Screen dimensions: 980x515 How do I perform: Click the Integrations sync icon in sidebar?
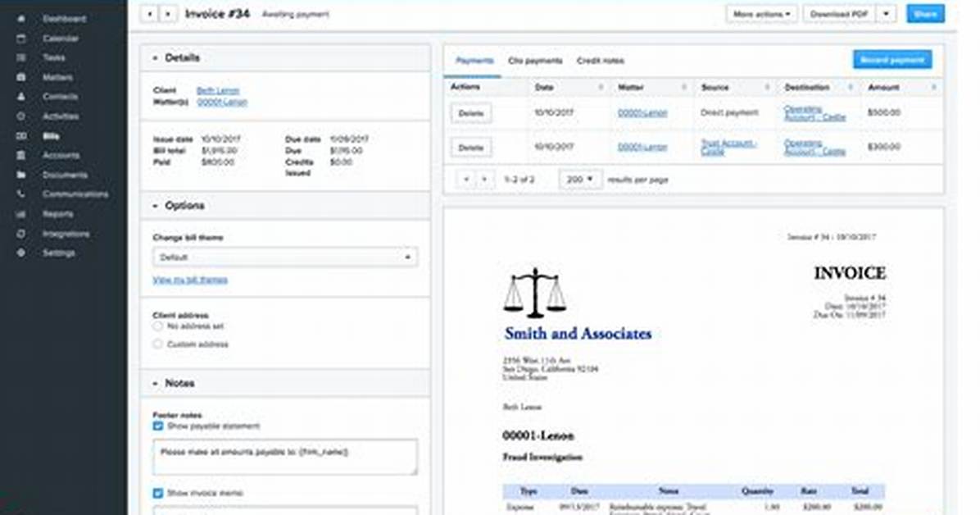pos(21,234)
